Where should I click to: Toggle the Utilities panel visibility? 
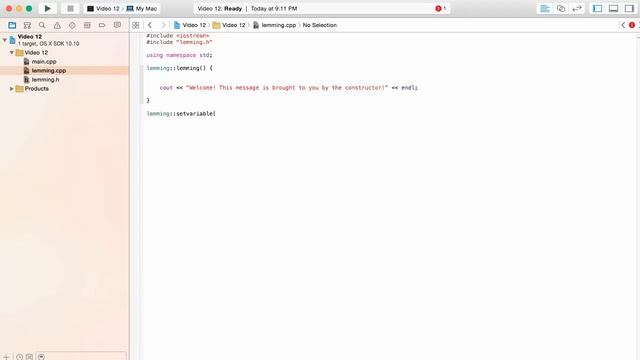point(629,9)
